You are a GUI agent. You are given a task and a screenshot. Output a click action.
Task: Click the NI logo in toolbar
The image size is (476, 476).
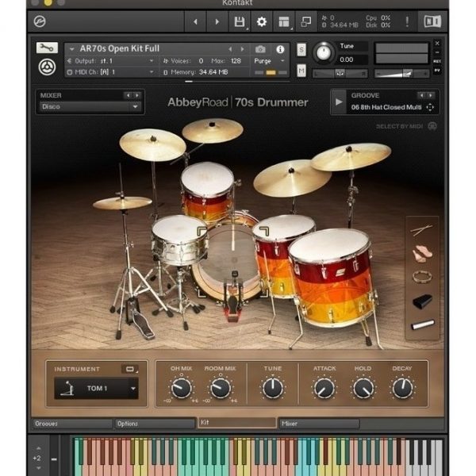point(432,21)
